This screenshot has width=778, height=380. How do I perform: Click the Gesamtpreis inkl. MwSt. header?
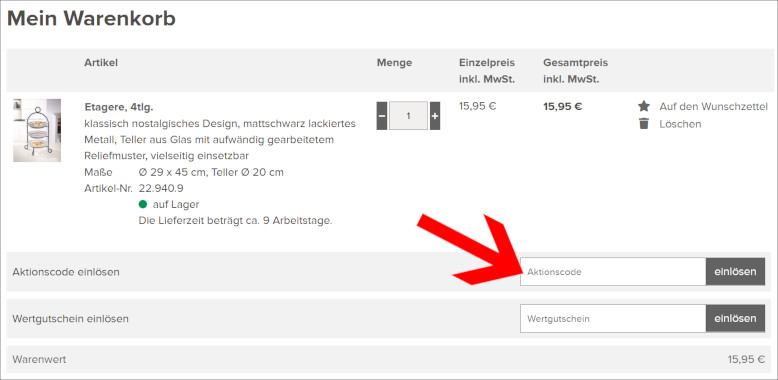pos(576,71)
